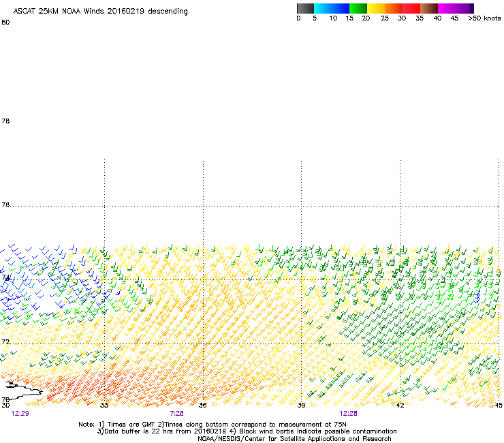Select the cyan-to-blue 5-15 knots legend segment

click(x=332, y=8)
